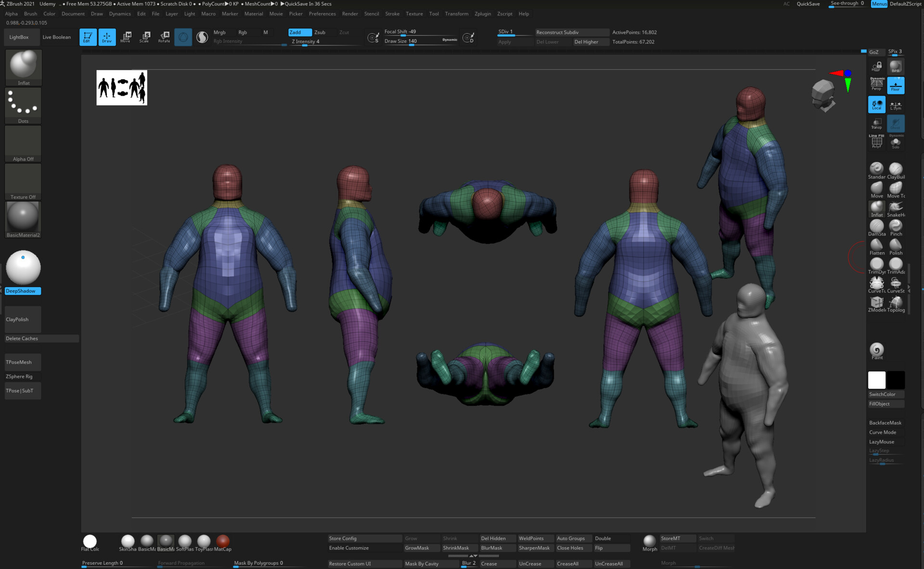Open the BPR render button
Image resolution: width=924 pixels, height=569 pixels.
click(x=895, y=66)
